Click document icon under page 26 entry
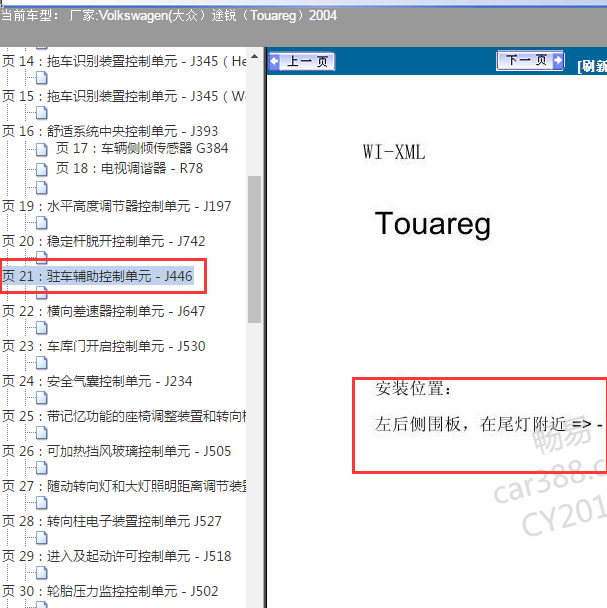The image size is (607, 608). (x=42, y=468)
